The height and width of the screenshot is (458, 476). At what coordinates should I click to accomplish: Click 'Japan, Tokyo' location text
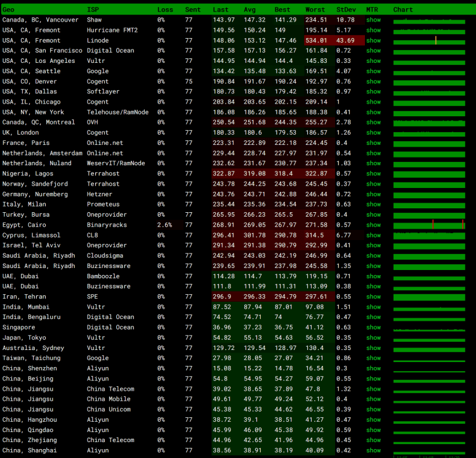pos(24,338)
